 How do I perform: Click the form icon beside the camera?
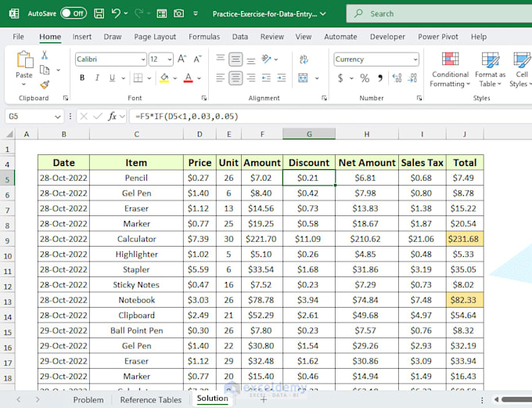click(x=161, y=13)
